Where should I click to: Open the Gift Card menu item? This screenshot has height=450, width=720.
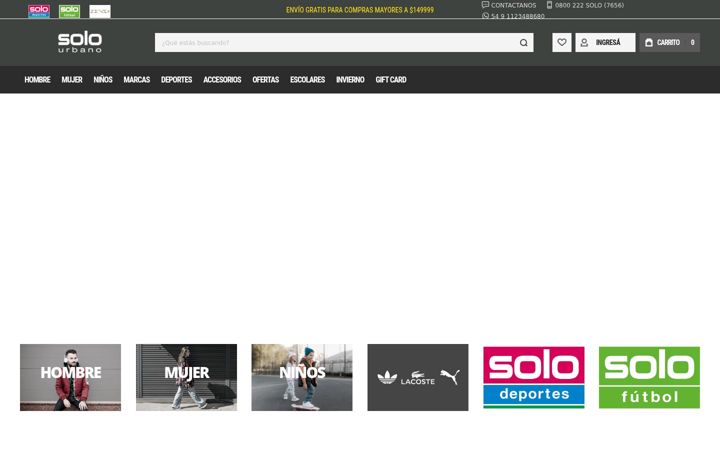(x=391, y=79)
